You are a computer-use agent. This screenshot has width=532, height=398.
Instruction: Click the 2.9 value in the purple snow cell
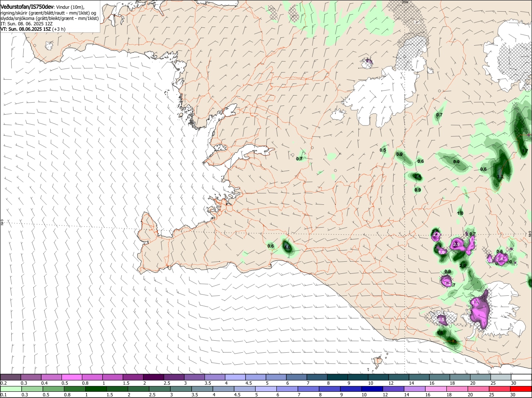[456, 244]
